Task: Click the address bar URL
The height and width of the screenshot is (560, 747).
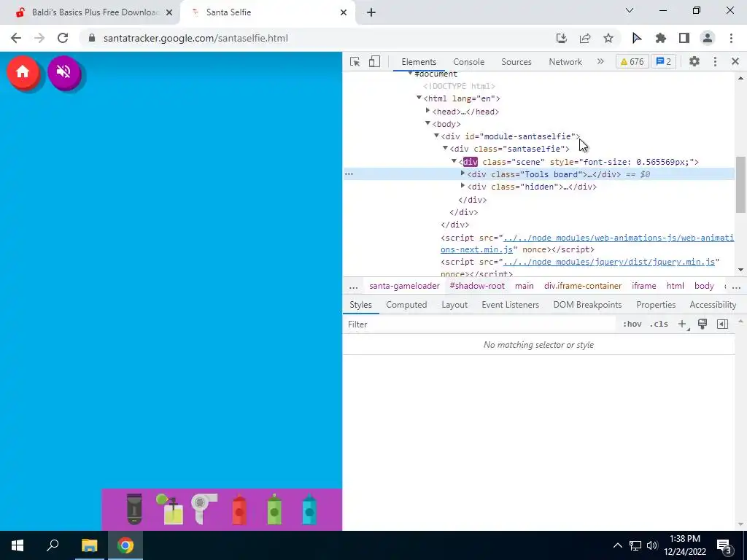Action: click(x=196, y=38)
